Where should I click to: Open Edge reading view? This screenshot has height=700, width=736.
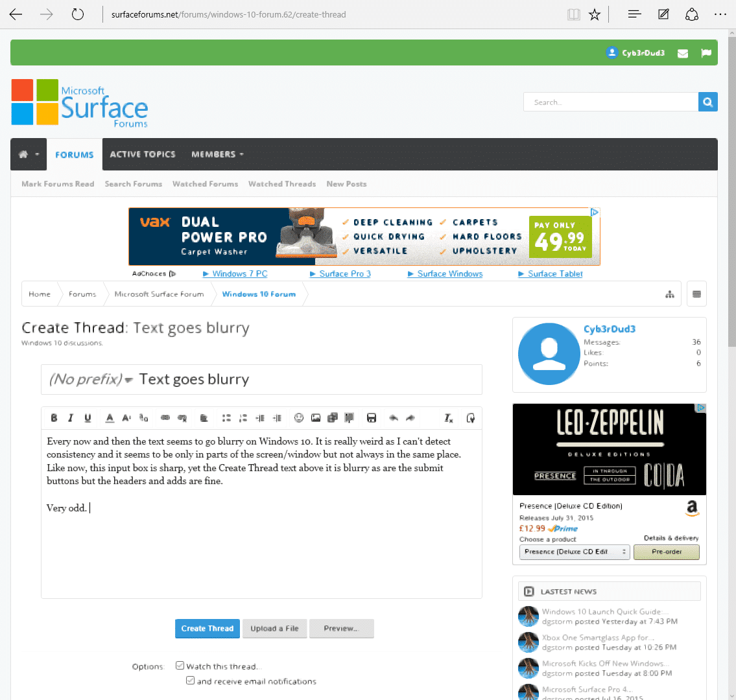[x=574, y=14]
